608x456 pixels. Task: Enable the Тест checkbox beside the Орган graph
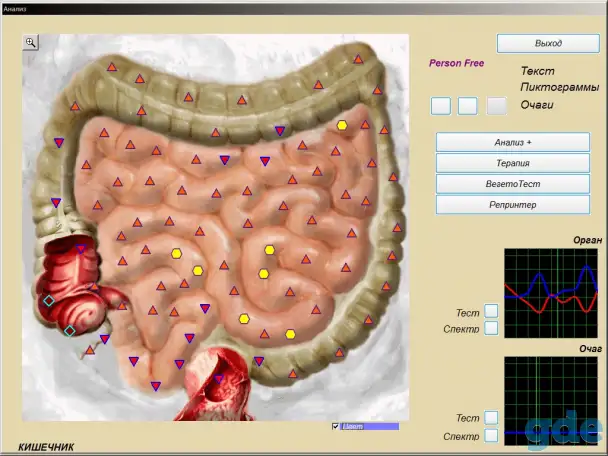click(x=491, y=311)
